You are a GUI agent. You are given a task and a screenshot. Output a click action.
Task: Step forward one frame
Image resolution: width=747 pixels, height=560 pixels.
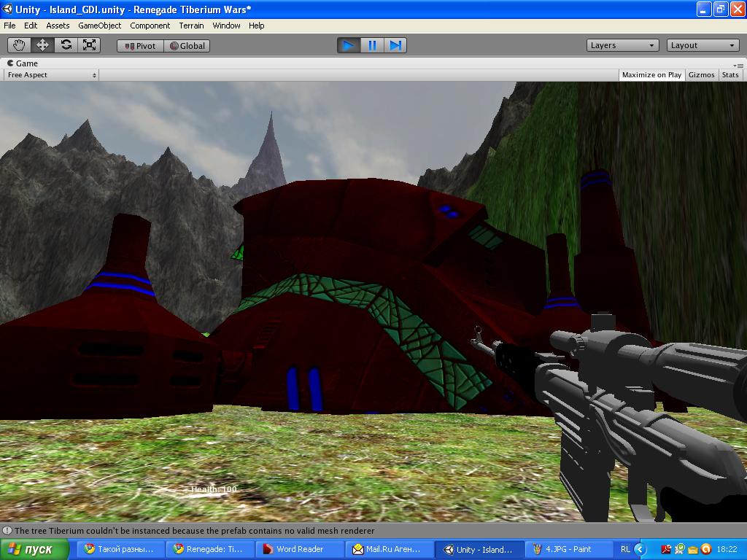pos(395,45)
